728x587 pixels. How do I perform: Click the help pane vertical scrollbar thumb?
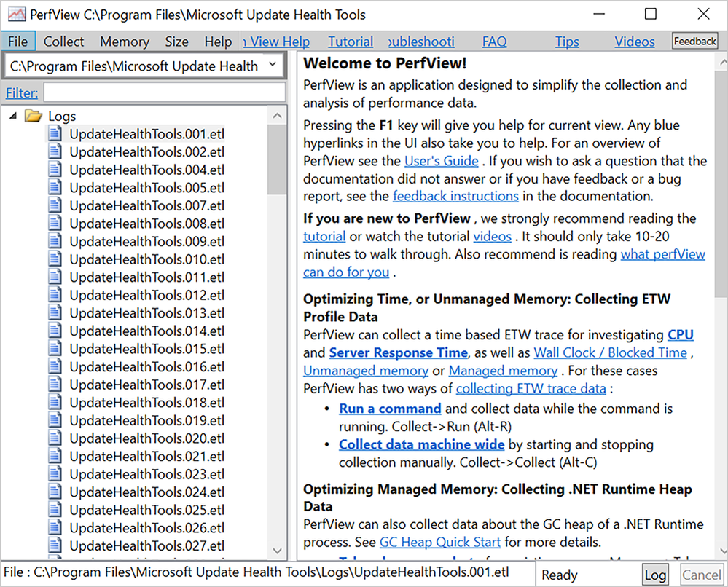pyautogui.click(x=721, y=184)
